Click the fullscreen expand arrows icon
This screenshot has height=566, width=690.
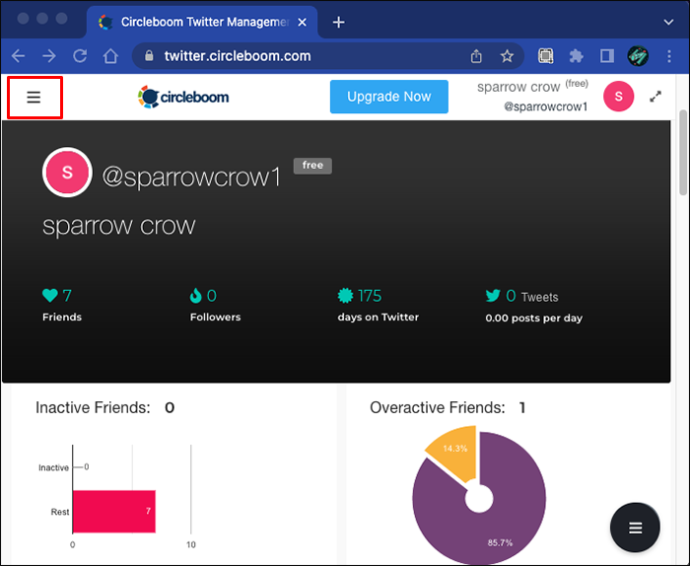coord(655,96)
